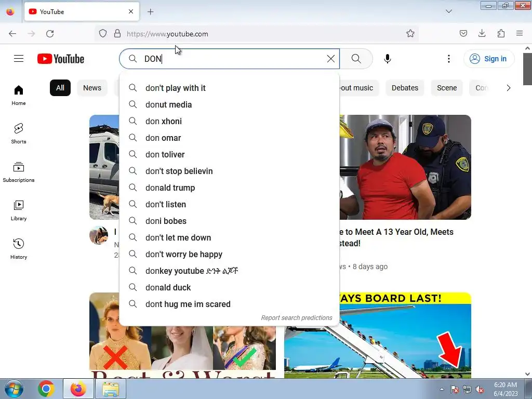Open Firefox extensions button

tap(501, 34)
